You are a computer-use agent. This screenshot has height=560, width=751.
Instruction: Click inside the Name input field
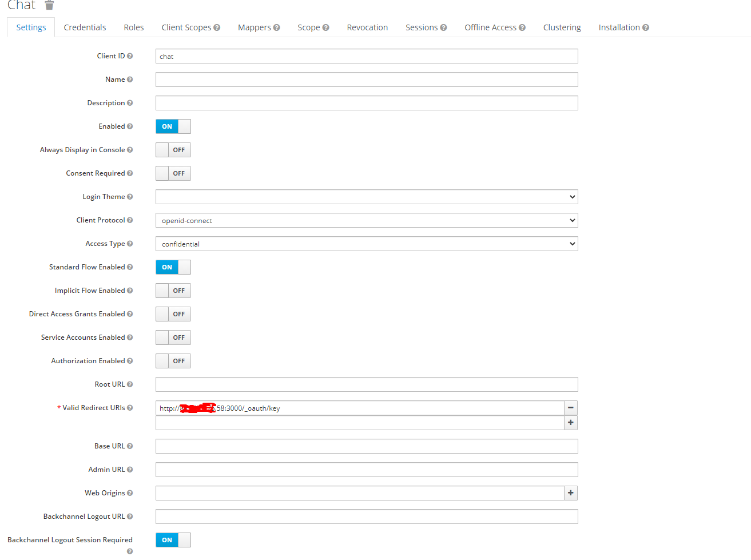tap(366, 79)
